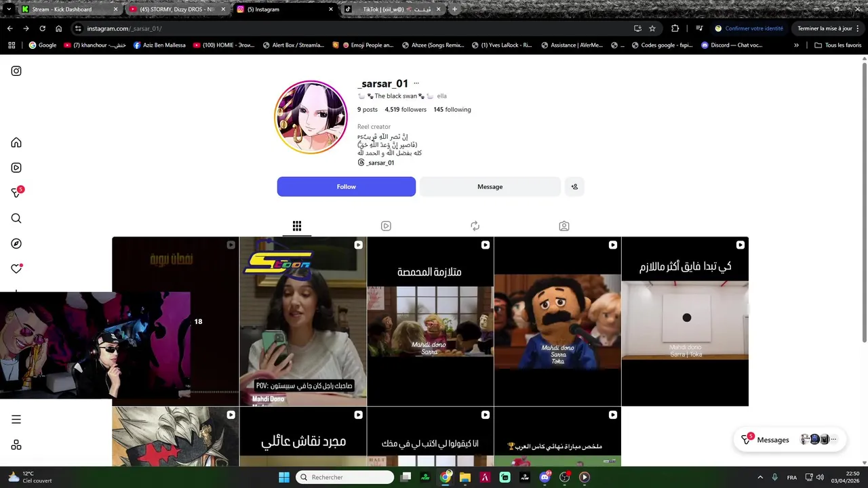Switch to the tagged posts tab
Screen dimensions: 868x488
[x=564, y=226]
